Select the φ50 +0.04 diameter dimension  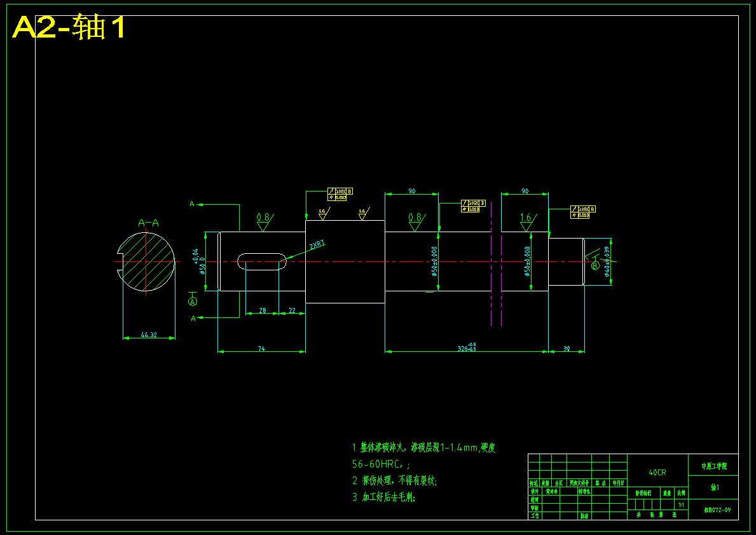coord(199,261)
